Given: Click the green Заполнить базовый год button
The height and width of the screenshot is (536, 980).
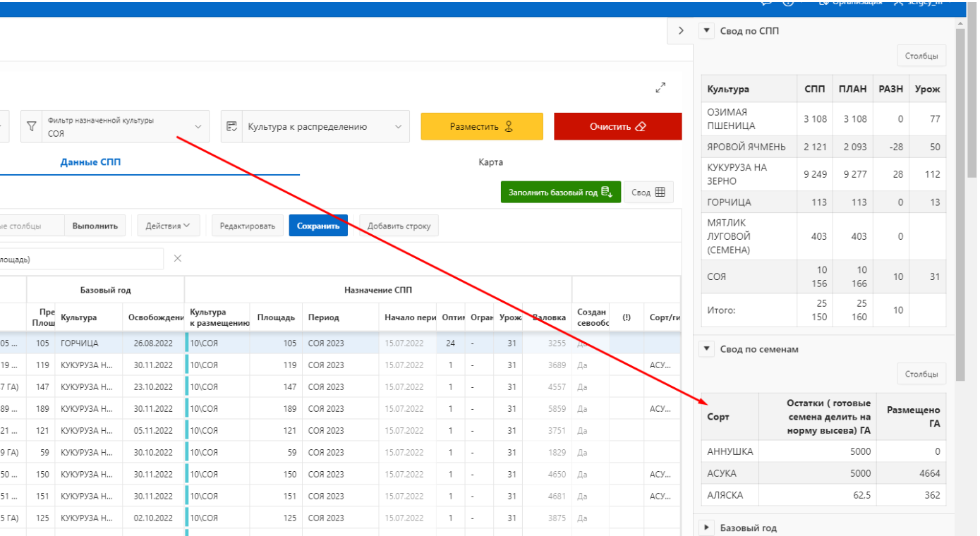Looking at the screenshot, I should click(560, 193).
